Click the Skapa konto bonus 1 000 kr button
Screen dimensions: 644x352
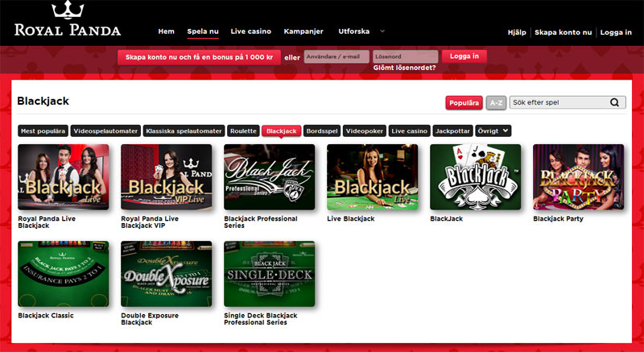199,57
